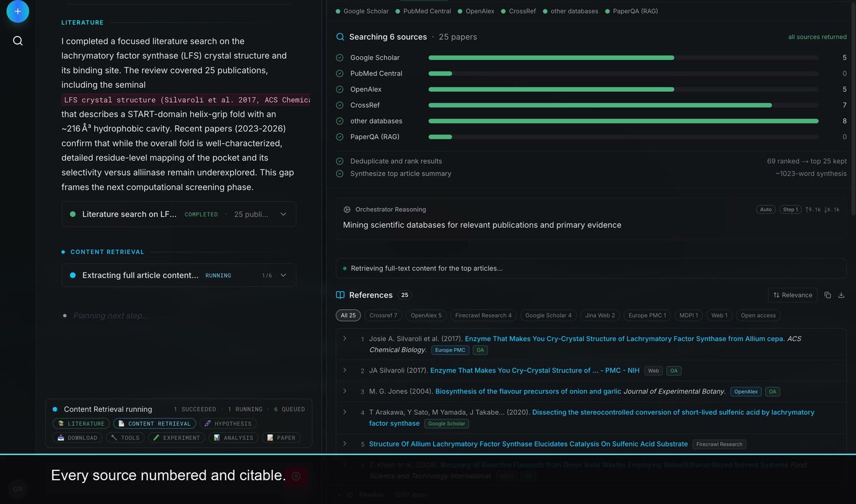
Task: Click the "~1023-word synthesis" text
Action: click(x=811, y=173)
